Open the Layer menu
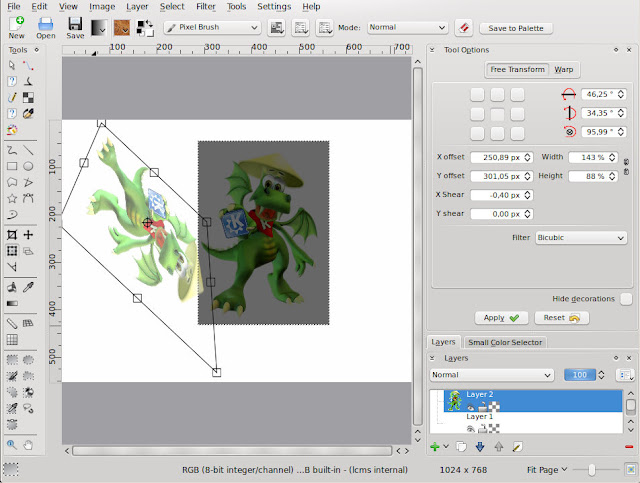Viewport: 640px width, 483px height. (x=137, y=7)
